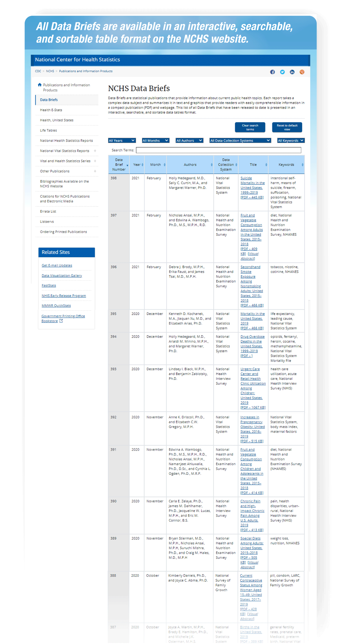342x644 pixels.
Task: Click the home icon beside Publications and Information Products
Action: pos(40,85)
